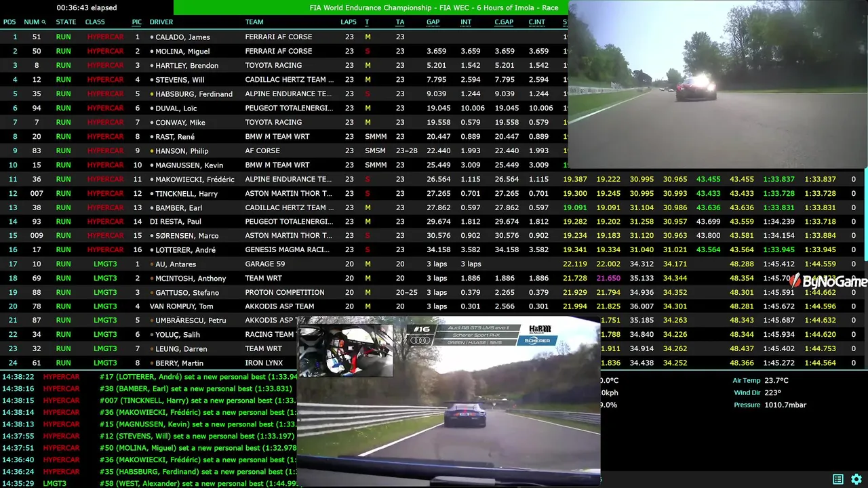This screenshot has width=868, height=488.
Task: Click the GAP column header
Action: click(433, 22)
